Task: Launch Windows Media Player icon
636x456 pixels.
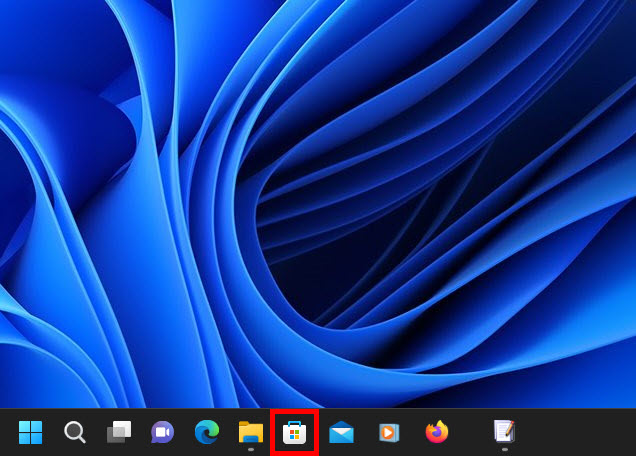Action: 388,432
